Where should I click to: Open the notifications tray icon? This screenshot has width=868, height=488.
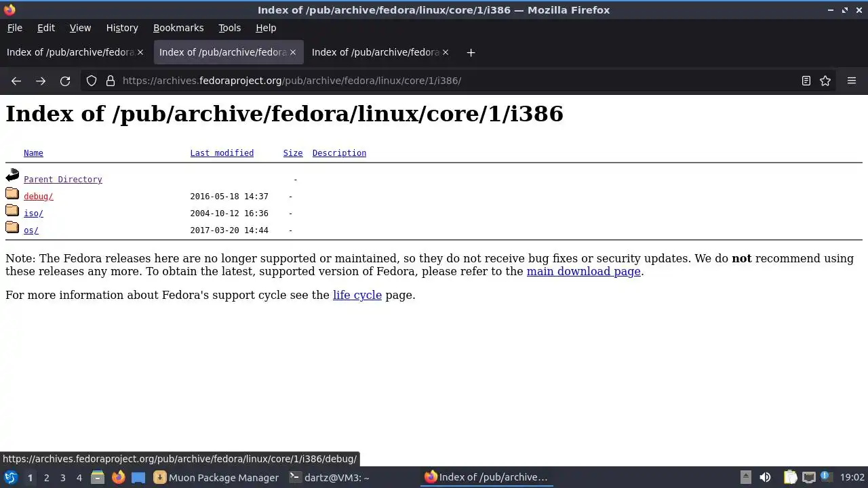(x=826, y=477)
